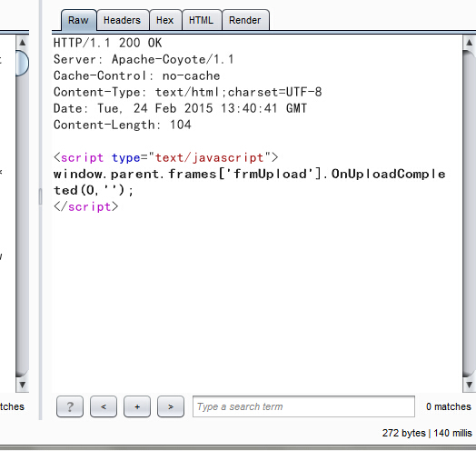Click the search help question mark button
The image size is (476, 451).
(70, 406)
